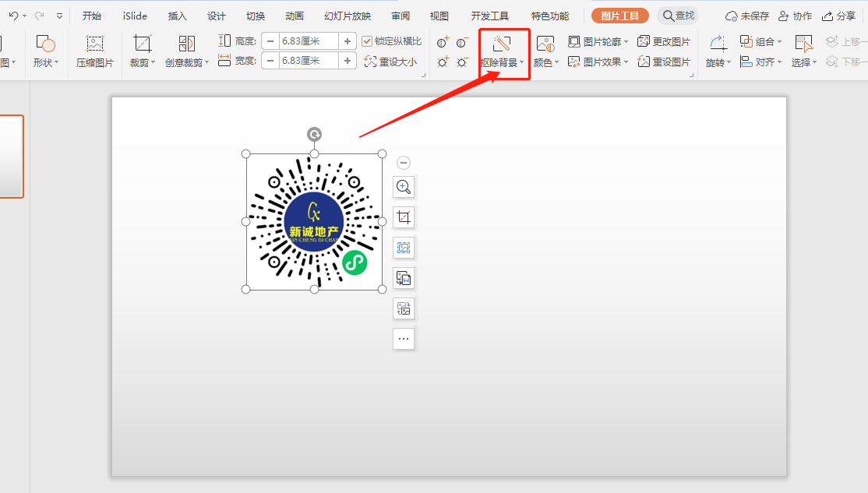Open the 图片效果 picture effects dropdown

[x=598, y=62]
